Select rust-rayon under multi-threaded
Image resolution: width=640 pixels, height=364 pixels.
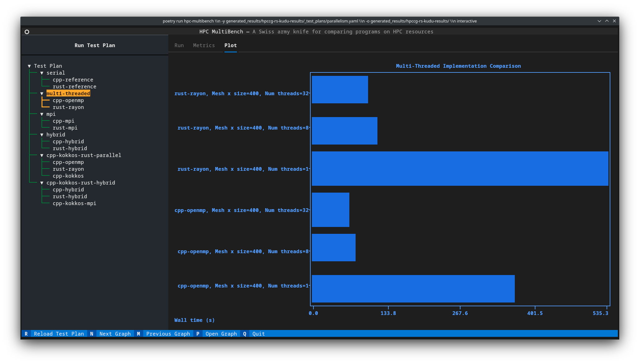point(68,107)
